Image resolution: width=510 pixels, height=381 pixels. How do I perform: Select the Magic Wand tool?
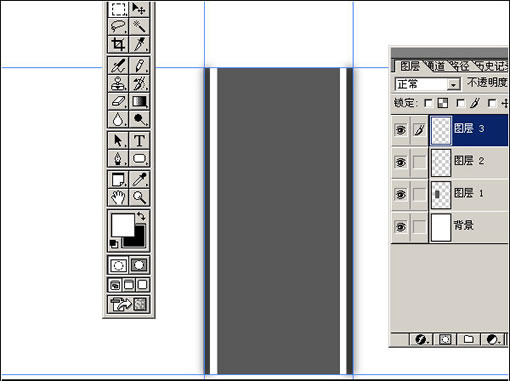pyautogui.click(x=139, y=26)
